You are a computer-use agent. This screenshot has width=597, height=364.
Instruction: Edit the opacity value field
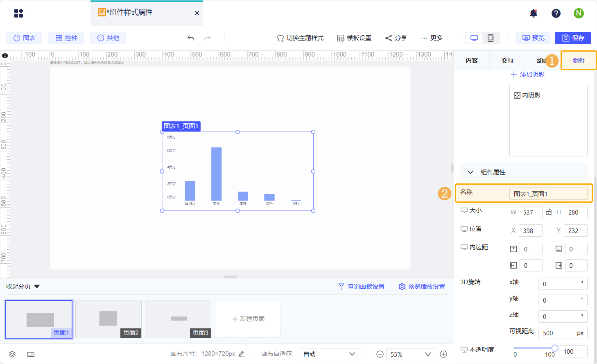click(x=573, y=351)
